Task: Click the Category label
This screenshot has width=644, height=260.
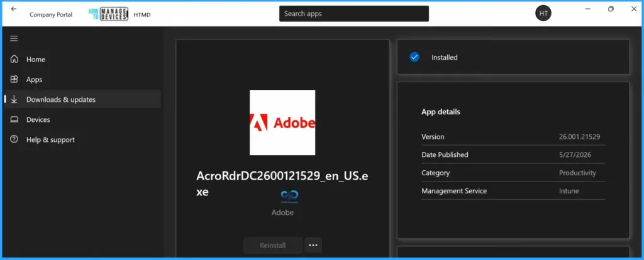Action: pos(435,173)
